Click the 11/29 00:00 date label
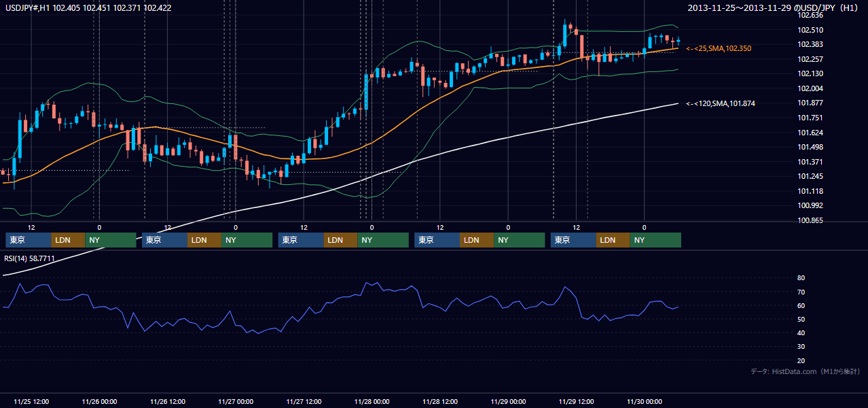Screen dimensions: 868x408 click(x=508, y=401)
